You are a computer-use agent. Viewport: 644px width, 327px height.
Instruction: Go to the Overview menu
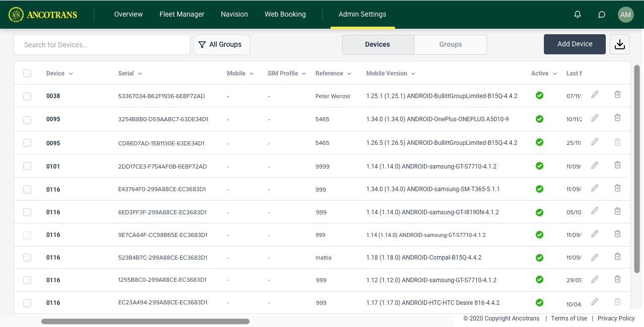pyautogui.click(x=128, y=14)
